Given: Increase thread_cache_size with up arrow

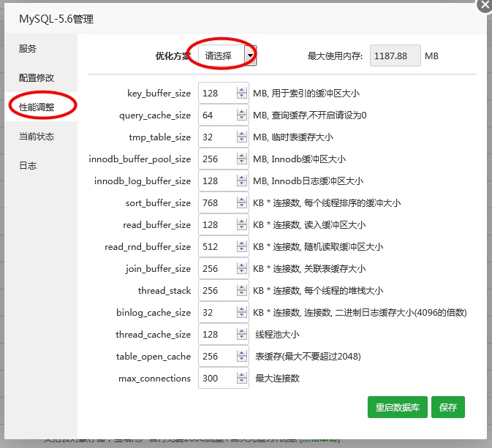Looking at the screenshot, I should click(x=241, y=332).
